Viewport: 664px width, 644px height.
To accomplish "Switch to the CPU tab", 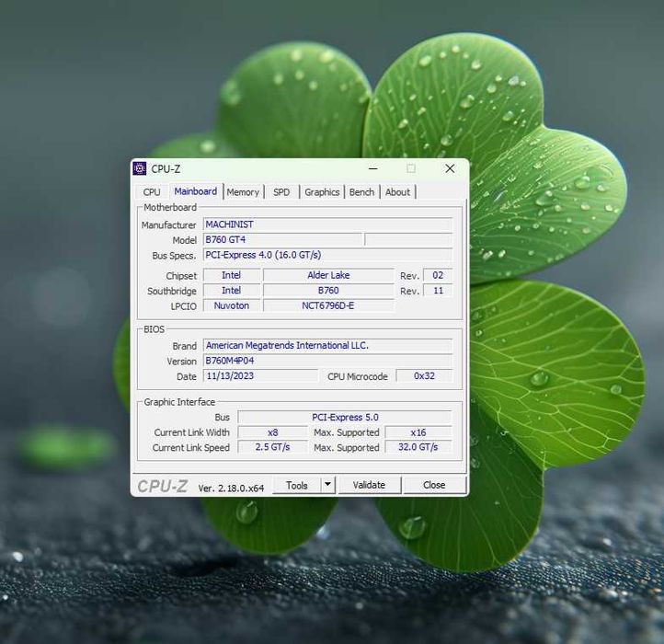I will [152, 192].
